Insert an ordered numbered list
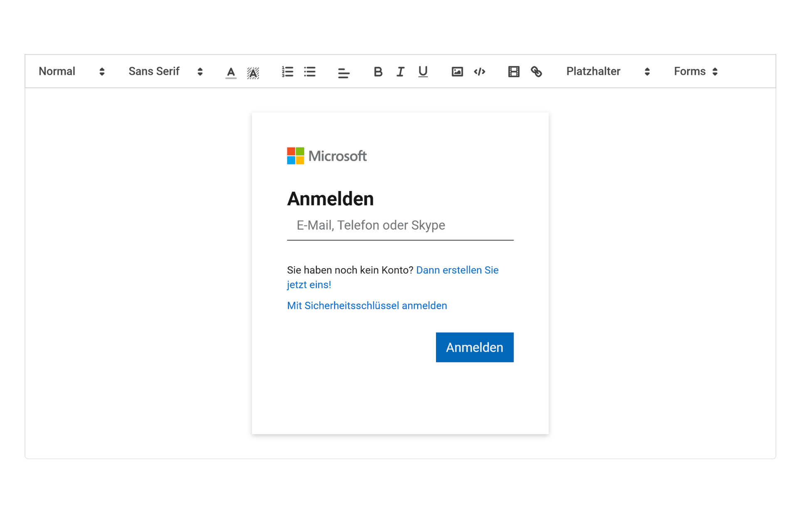Image resolution: width=798 pixels, height=532 pixels. (287, 72)
